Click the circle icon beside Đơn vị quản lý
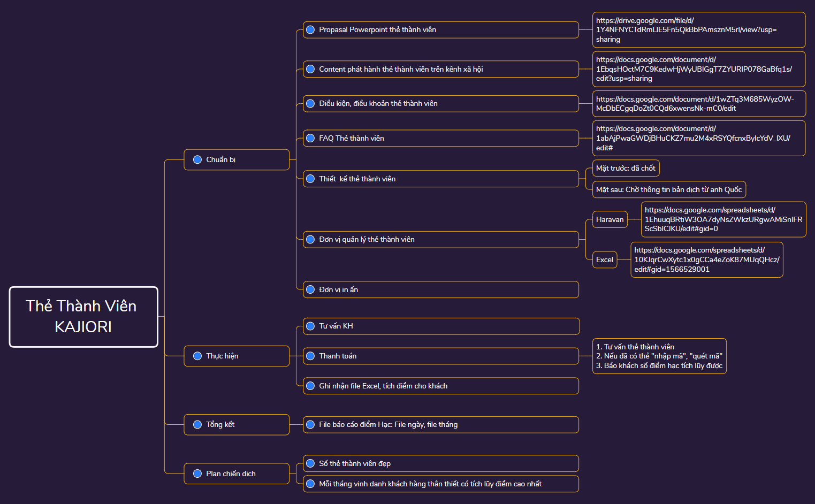The image size is (815, 504). pos(310,239)
